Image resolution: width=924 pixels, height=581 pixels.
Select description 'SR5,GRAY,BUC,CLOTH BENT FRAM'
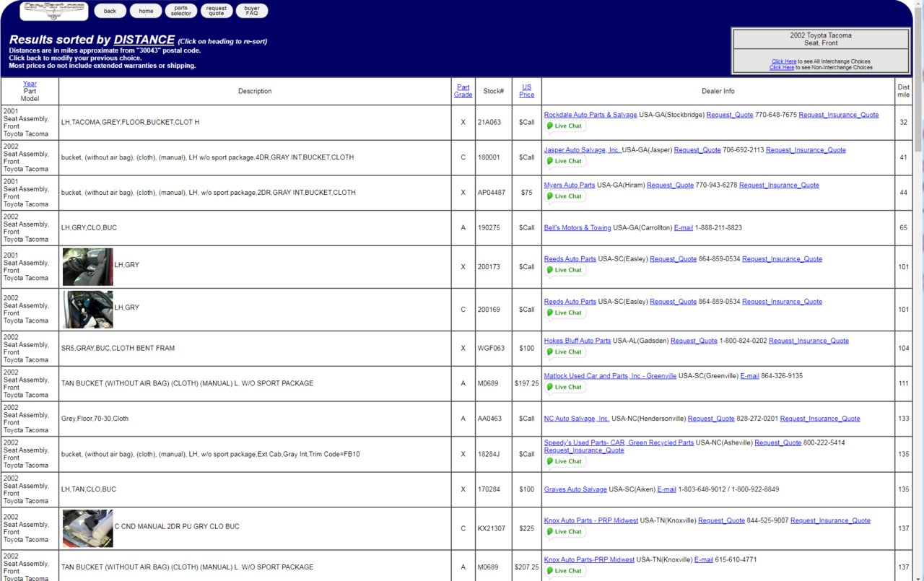[118, 349]
